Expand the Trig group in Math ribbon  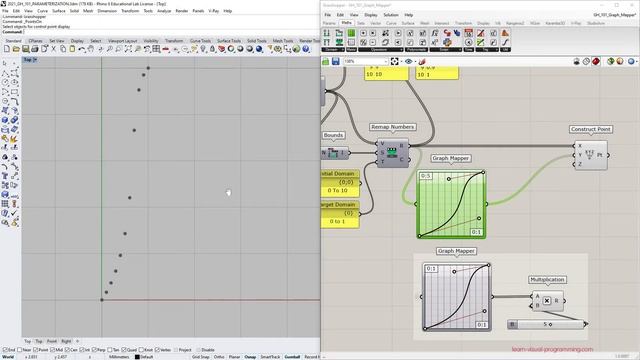pyautogui.click(x=496, y=49)
